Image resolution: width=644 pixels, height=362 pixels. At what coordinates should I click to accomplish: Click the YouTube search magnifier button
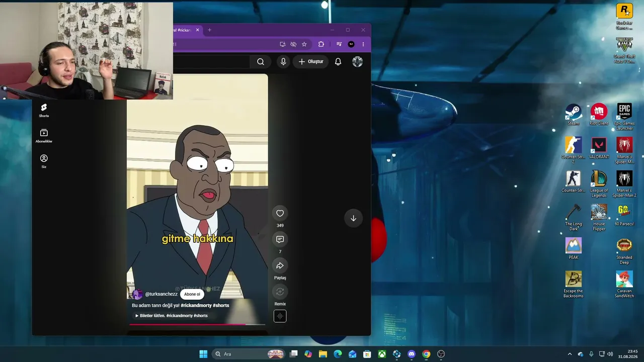260,61
